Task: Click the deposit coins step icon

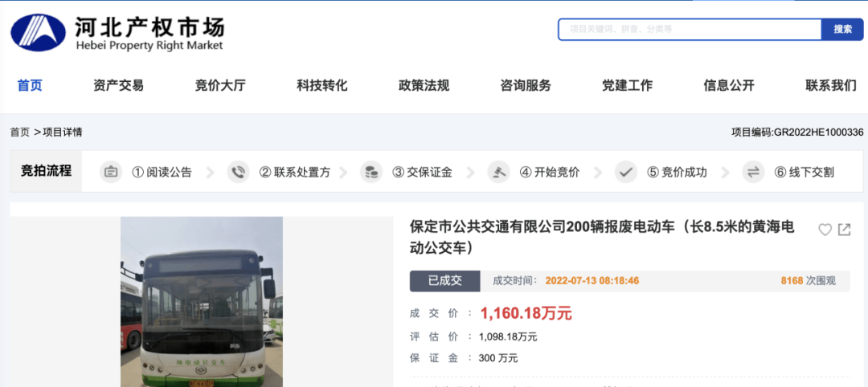Action: coord(371,172)
